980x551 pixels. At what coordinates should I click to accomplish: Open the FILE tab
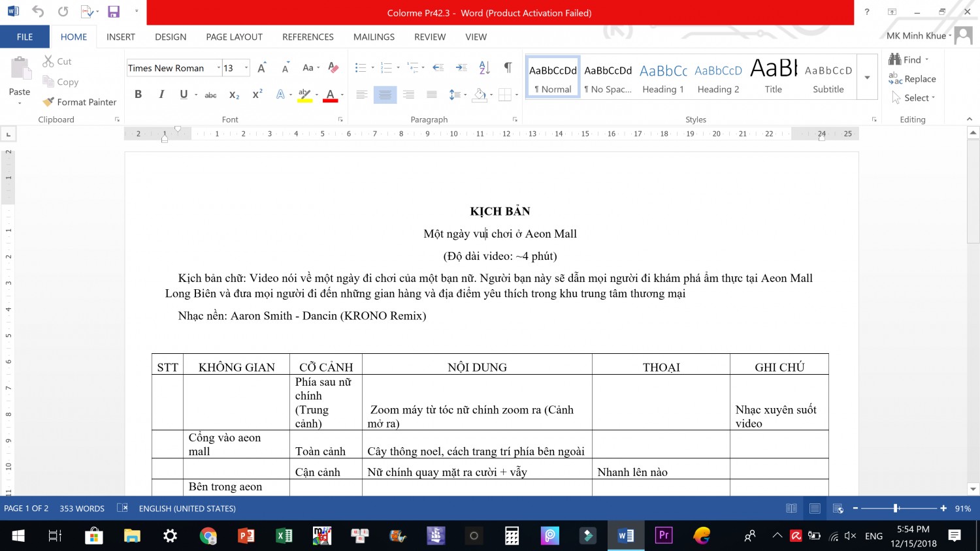point(25,37)
